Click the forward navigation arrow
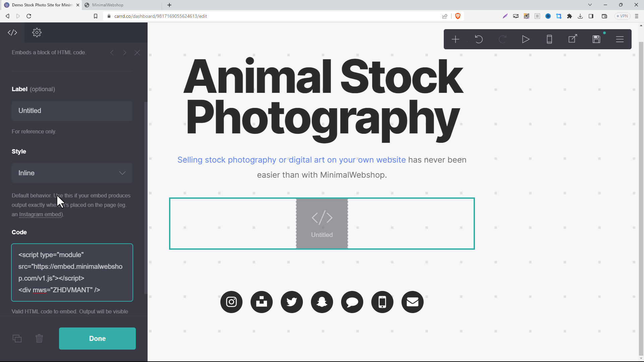Image resolution: width=644 pixels, height=362 pixels. [x=124, y=53]
